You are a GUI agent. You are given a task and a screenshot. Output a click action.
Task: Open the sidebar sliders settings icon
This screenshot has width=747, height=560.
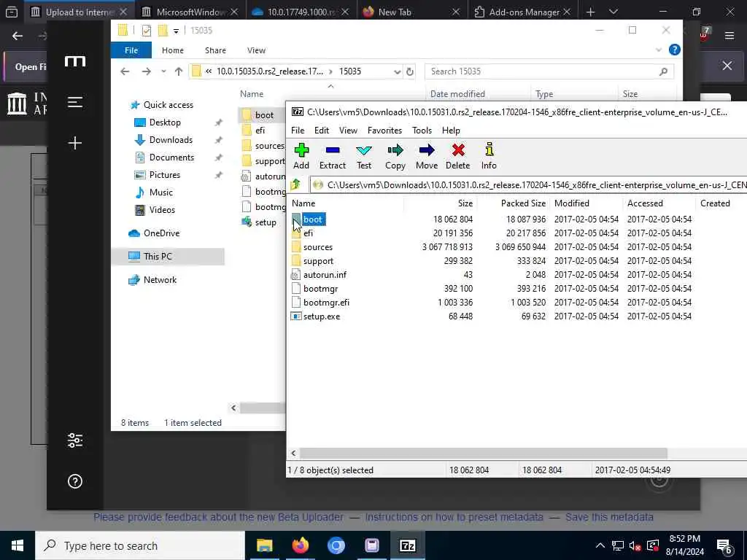[x=75, y=440]
